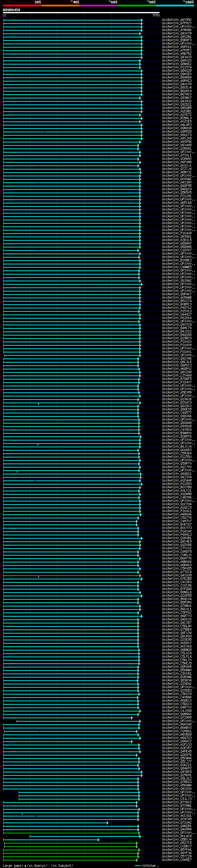Open hit UniRef100_Q9SZN1
This screenshot has height=868, width=197.
(x=177, y=37)
